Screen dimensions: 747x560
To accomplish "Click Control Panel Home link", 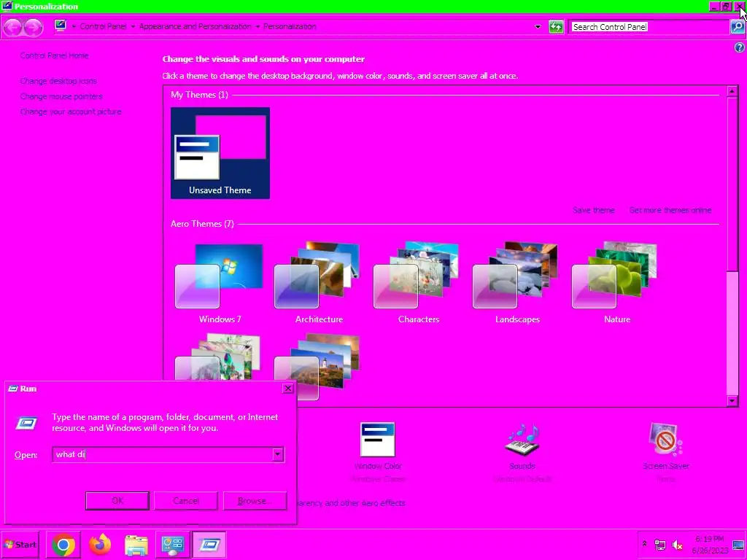I will pyautogui.click(x=54, y=55).
